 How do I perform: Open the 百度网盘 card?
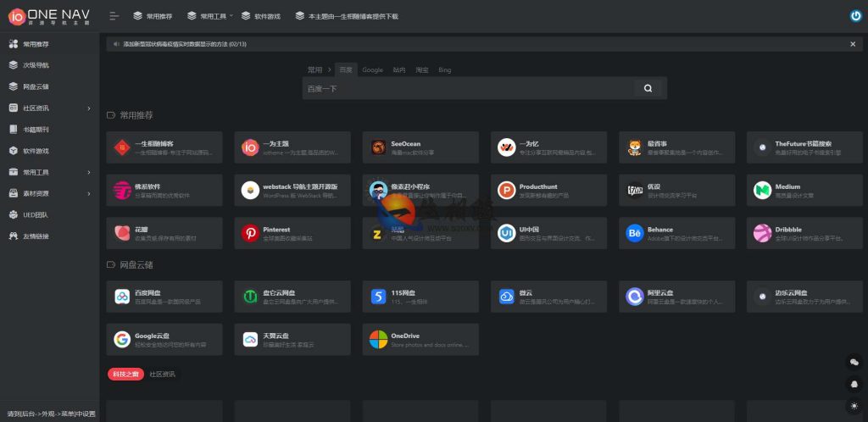164,297
